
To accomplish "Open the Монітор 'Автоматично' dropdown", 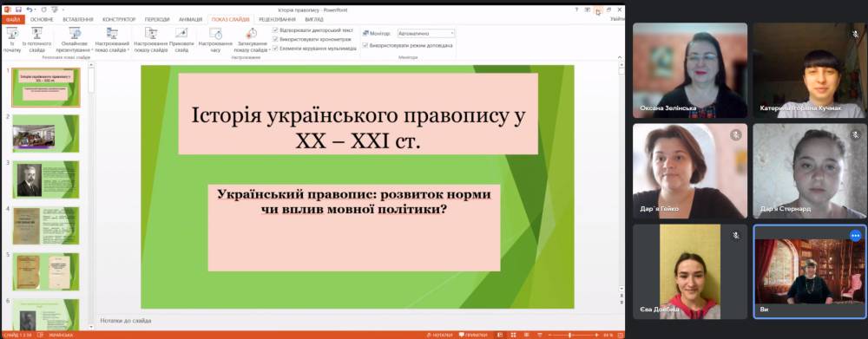I will (x=425, y=33).
